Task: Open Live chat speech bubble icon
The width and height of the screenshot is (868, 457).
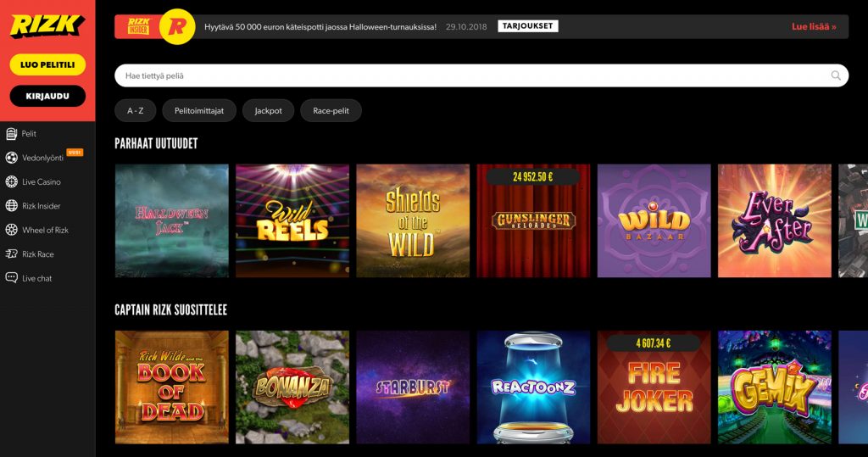Action: pyautogui.click(x=12, y=278)
